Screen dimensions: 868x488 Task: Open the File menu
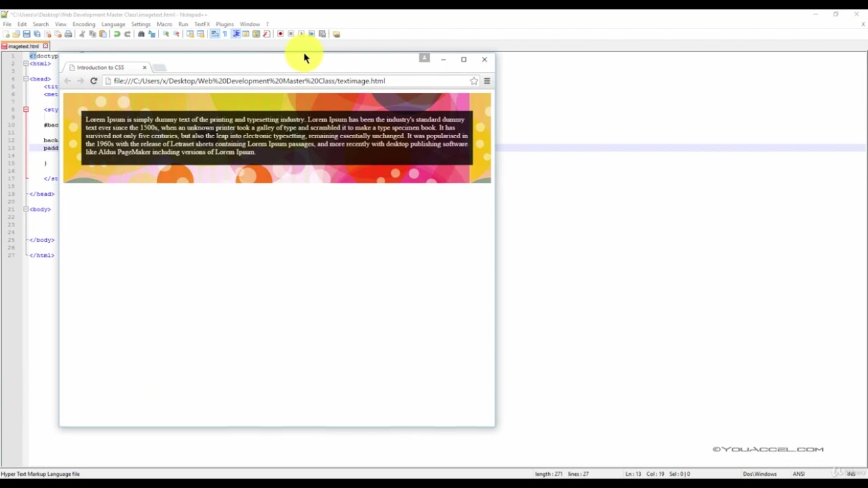(7, 24)
